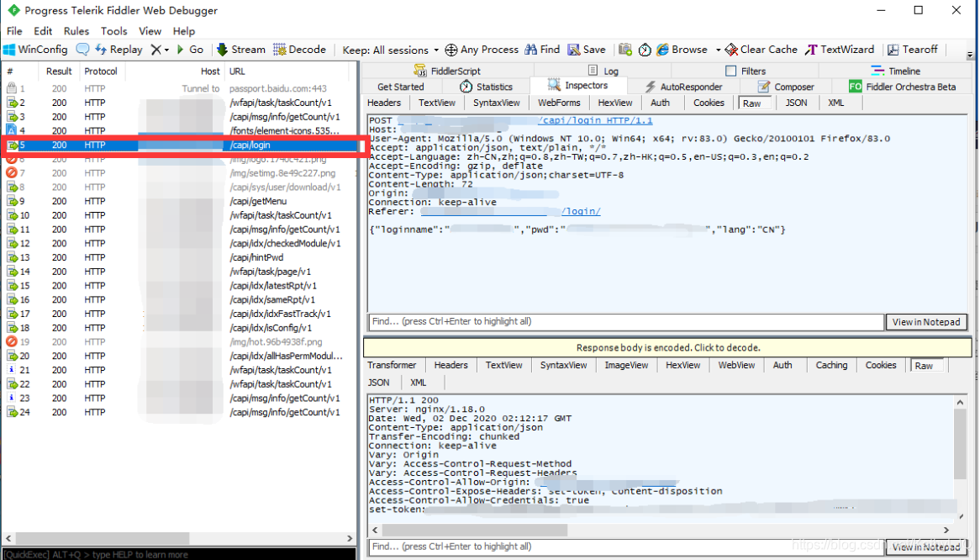This screenshot has height=560, width=980.
Task: Select the response Caching tab
Action: (x=831, y=365)
